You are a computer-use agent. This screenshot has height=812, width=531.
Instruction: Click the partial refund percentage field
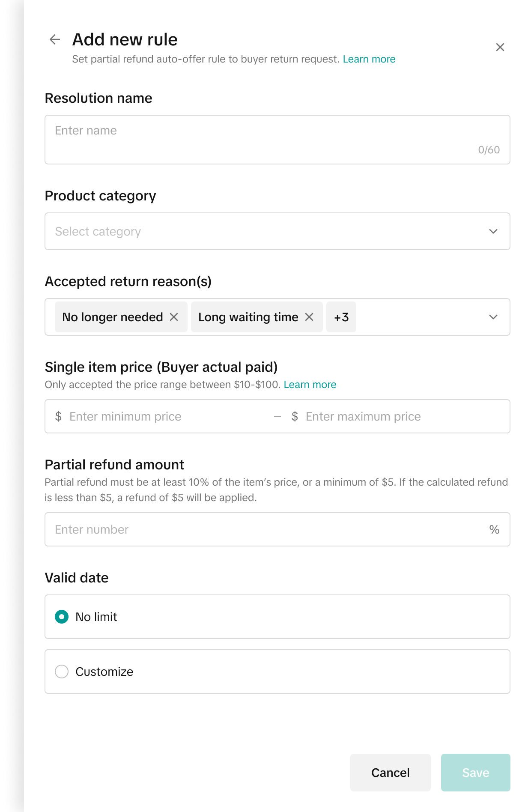click(x=265, y=529)
